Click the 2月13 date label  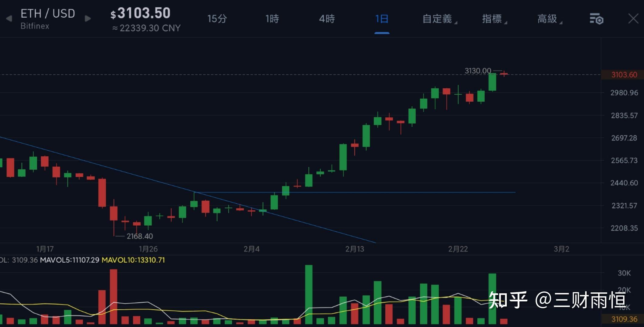[x=355, y=249]
